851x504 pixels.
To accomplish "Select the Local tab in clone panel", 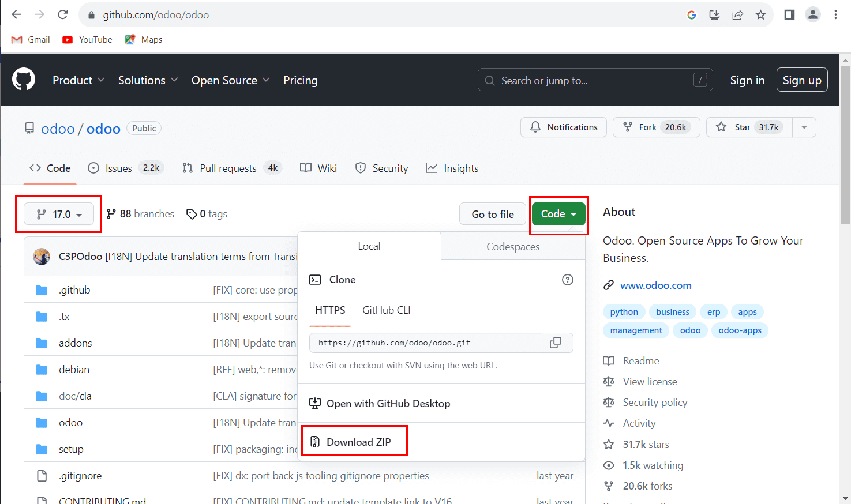I will [x=369, y=246].
